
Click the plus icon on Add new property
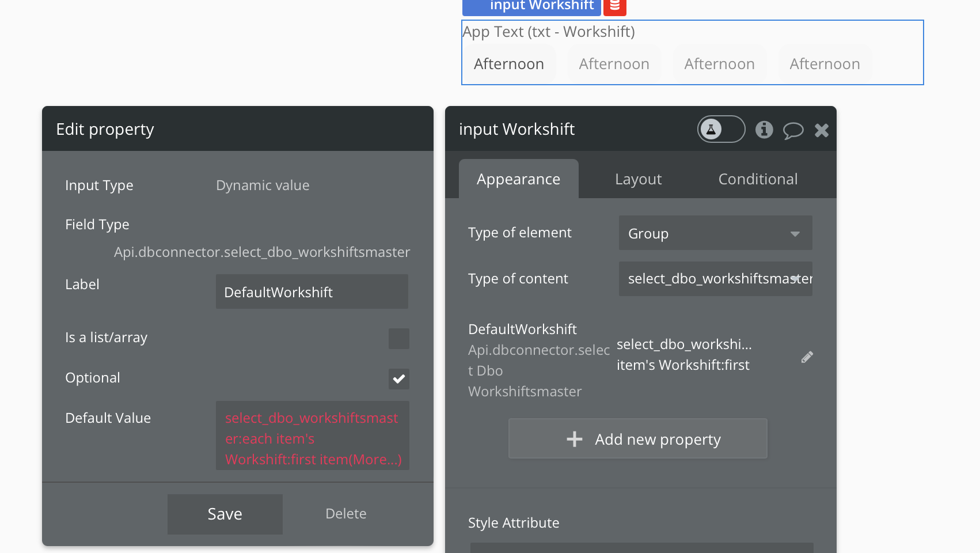[x=573, y=438]
